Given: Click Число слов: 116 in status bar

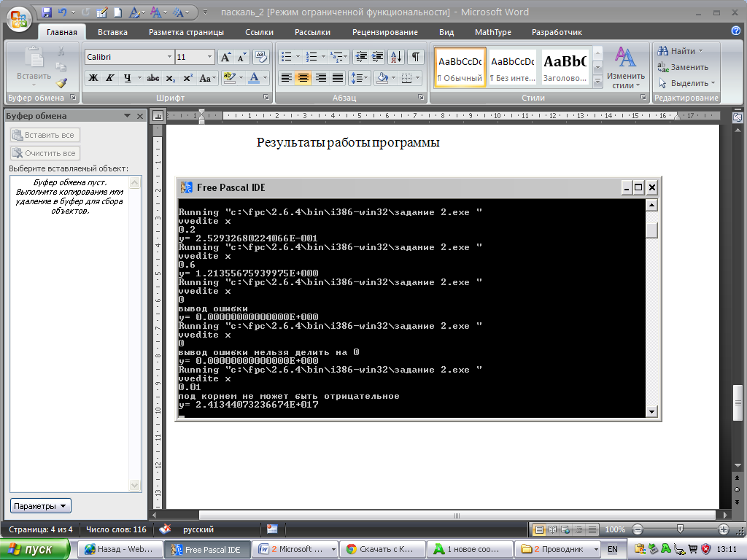Looking at the screenshot, I should [116, 529].
